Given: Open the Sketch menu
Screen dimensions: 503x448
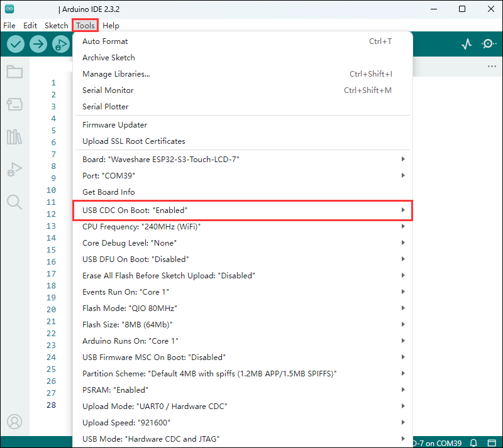Looking at the screenshot, I should [x=56, y=26].
